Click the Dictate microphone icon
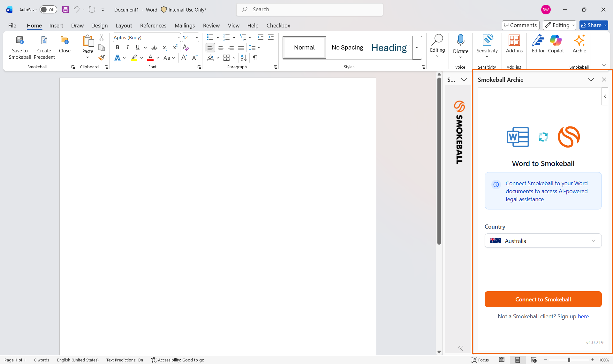Image resolution: width=613 pixels, height=364 pixels. tap(460, 41)
